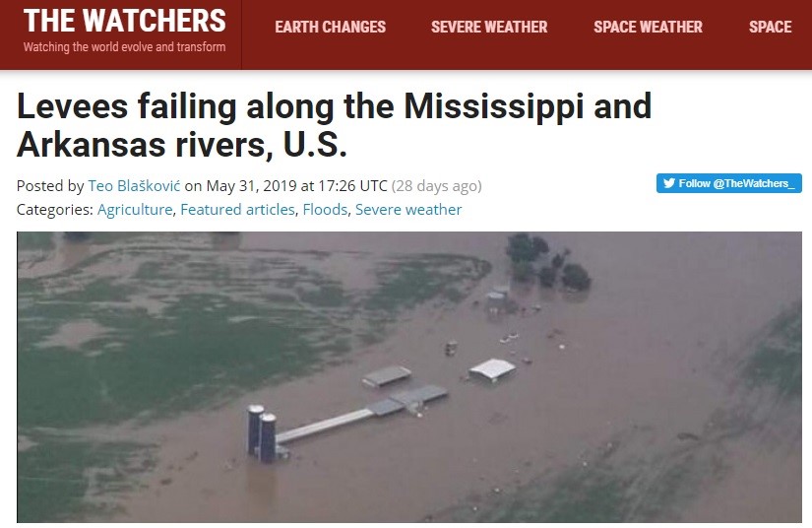Open author Teo Blašković's profile link
Image resolution: width=812 pixels, height=528 pixels.
(134, 185)
